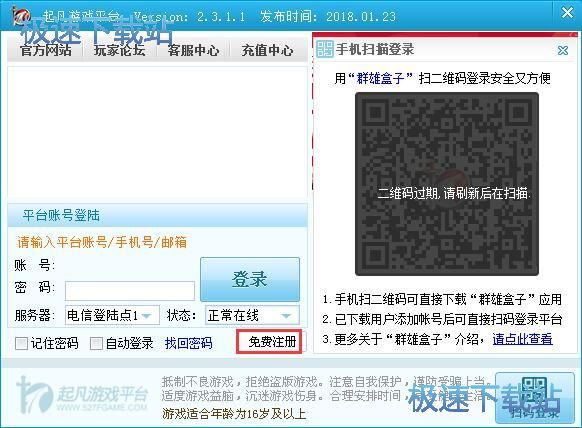Close the window with the title bar X
The image size is (582, 428).
pyautogui.click(x=567, y=13)
